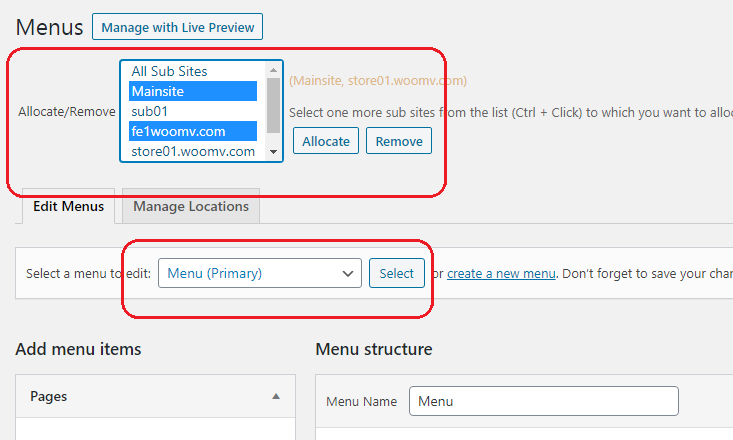Choose store01.woomv.com from the list
Viewport: 733px width, 440px height.
pos(193,151)
